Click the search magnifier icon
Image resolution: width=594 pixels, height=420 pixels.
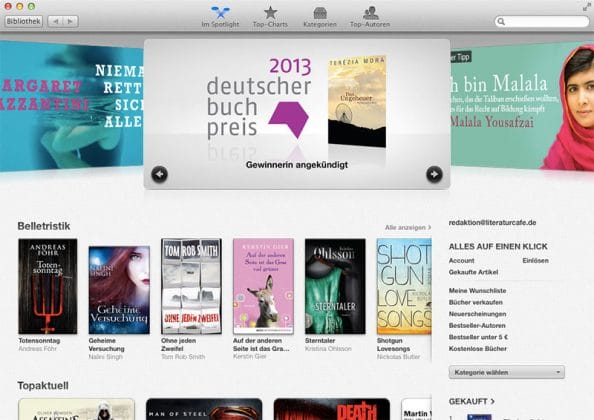pyautogui.click(x=501, y=22)
